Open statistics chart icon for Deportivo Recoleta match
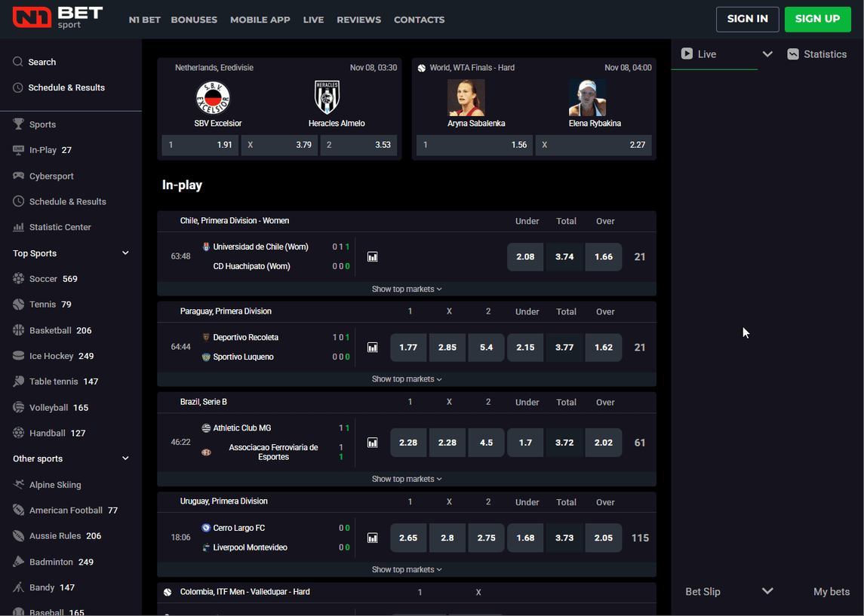Screen dimensions: 864x616 pos(372,348)
